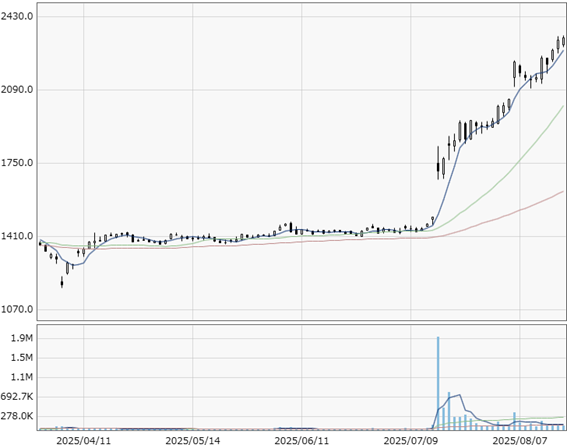Screen dimensions: 567x445
Task: Click the 2430.0 price axis label
Action: point(17,16)
